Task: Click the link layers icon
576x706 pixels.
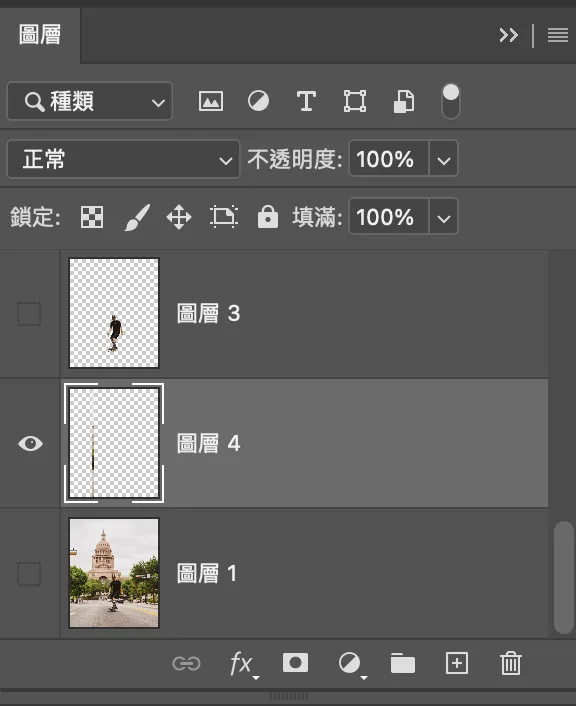Action: tap(186, 664)
